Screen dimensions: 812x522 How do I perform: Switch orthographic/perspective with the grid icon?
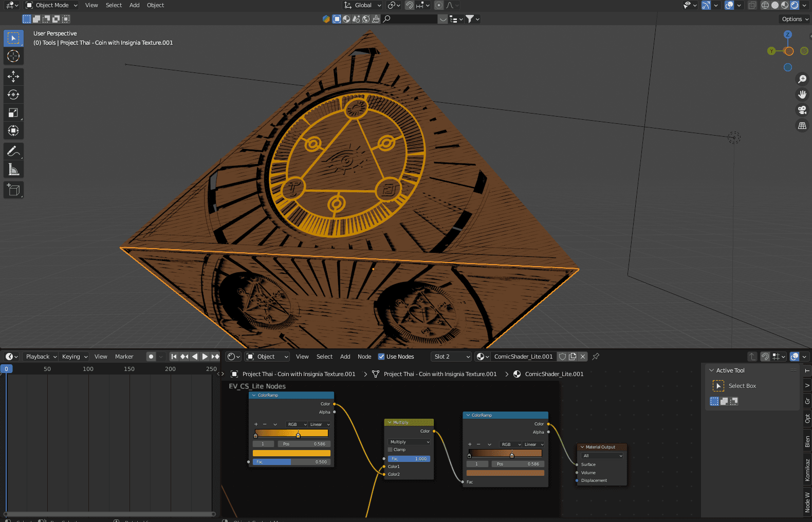click(x=802, y=125)
